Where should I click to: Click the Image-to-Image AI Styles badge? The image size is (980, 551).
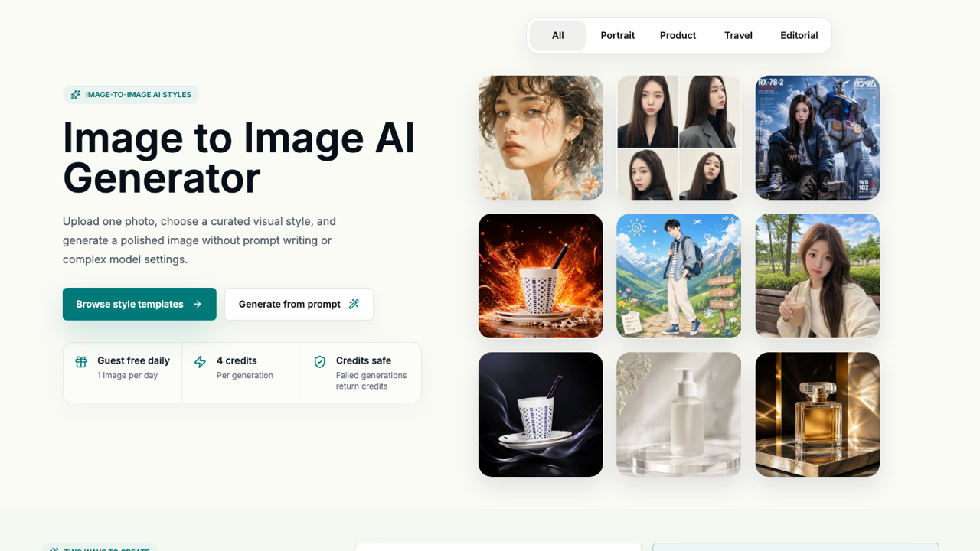pos(131,95)
